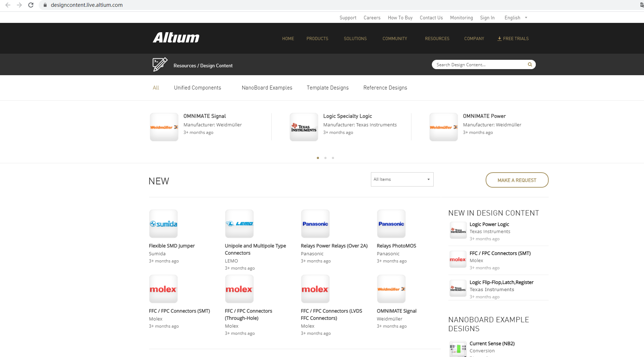
Task: Open the Panasonic PhotoMOS logo tile
Action: 391,224
